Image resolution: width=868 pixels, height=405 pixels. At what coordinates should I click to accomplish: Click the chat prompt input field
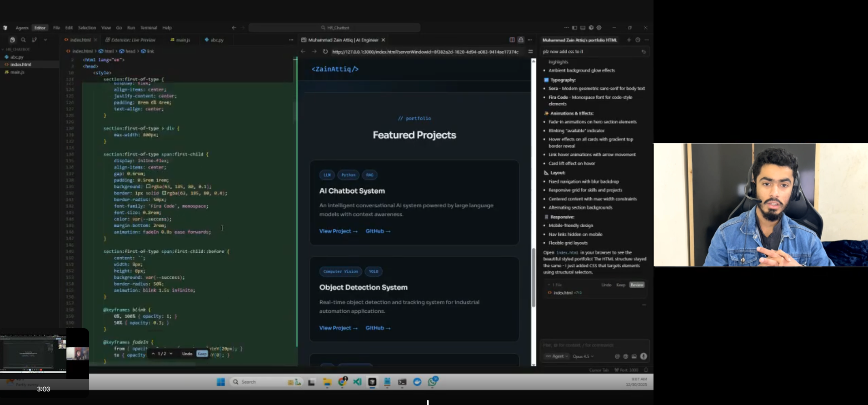(x=594, y=345)
